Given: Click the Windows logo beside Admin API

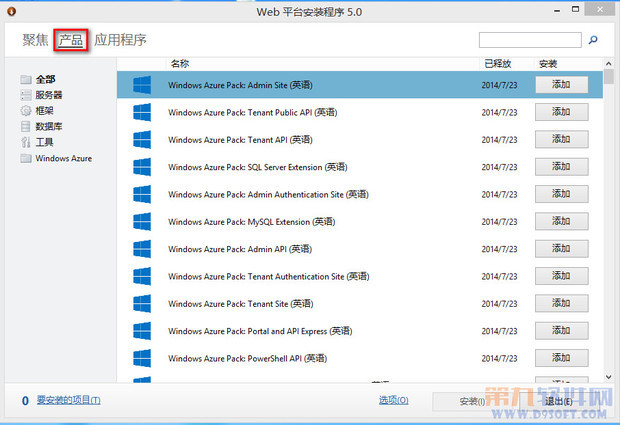Looking at the screenshot, I should point(142,249).
